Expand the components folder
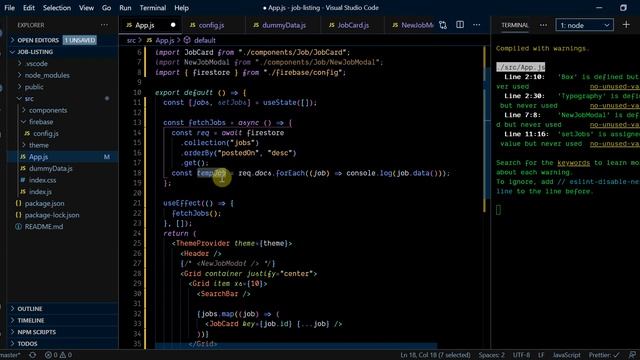The image size is (640, 360). tap(48, 110)
